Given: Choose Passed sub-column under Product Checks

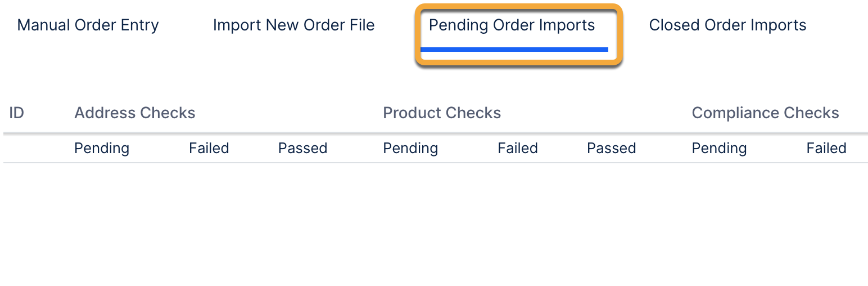Looking at the screenshot, I should 611,149.
